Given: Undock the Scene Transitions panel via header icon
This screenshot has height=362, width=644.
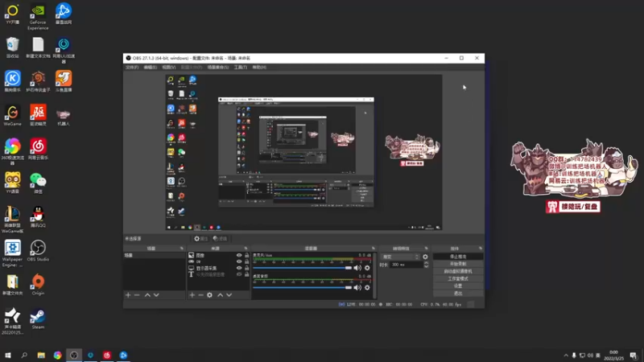Looking at the screenshot, I should click(x=427, y=249).
